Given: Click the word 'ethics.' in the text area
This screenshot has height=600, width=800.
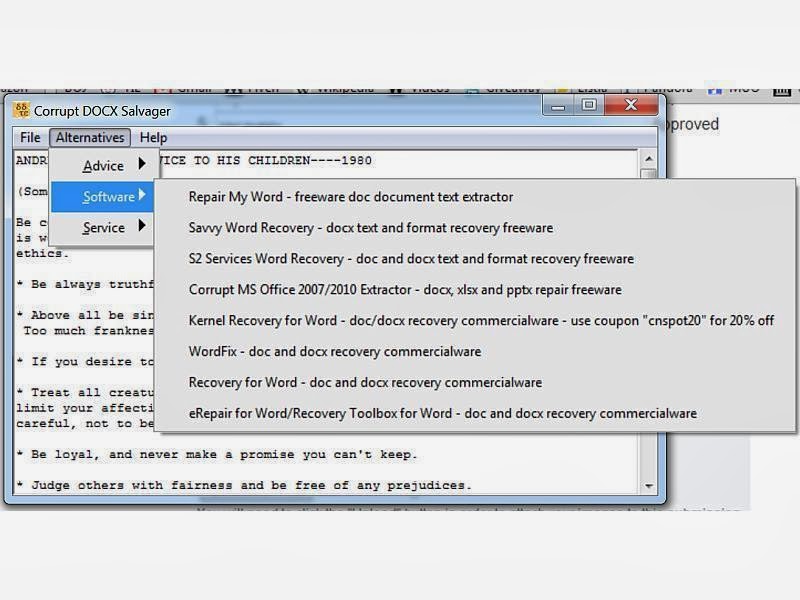Looking at the screenshot, I should [42, 254].
